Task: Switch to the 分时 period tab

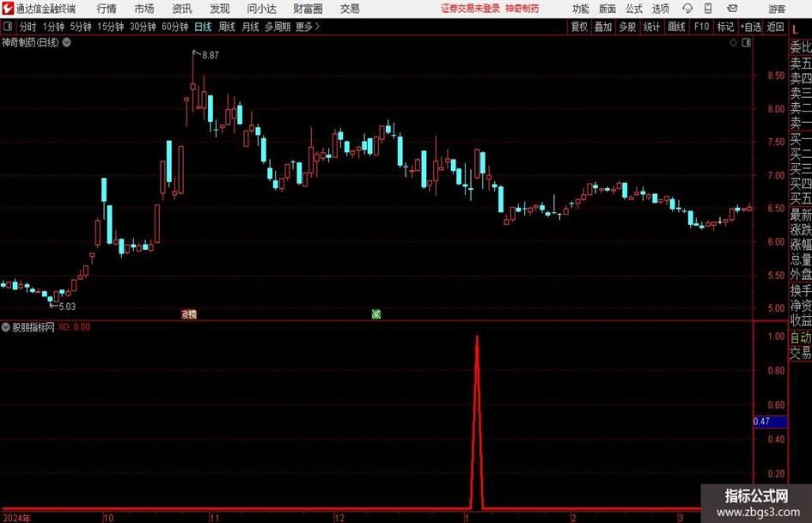Action: (28, 27)
